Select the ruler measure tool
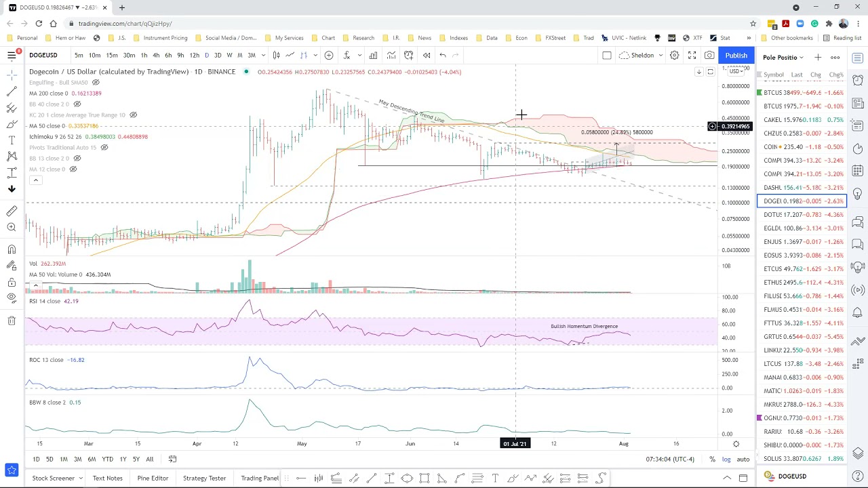Image resolution: width=868 pixels, height=488 pixels. 12,211
